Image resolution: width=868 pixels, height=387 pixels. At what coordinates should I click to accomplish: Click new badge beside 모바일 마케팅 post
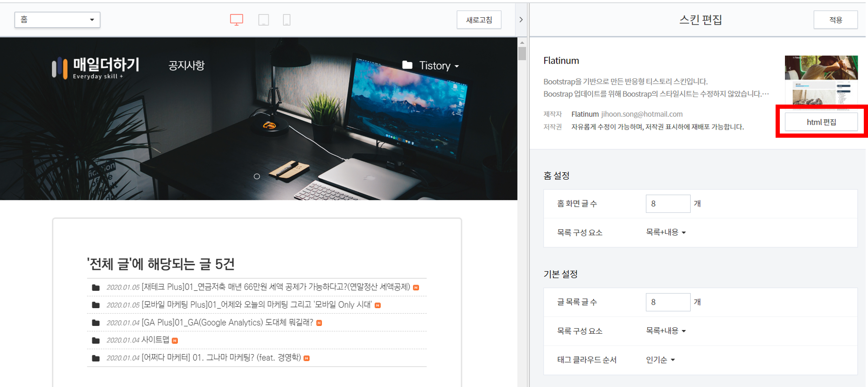pos(378,305)
